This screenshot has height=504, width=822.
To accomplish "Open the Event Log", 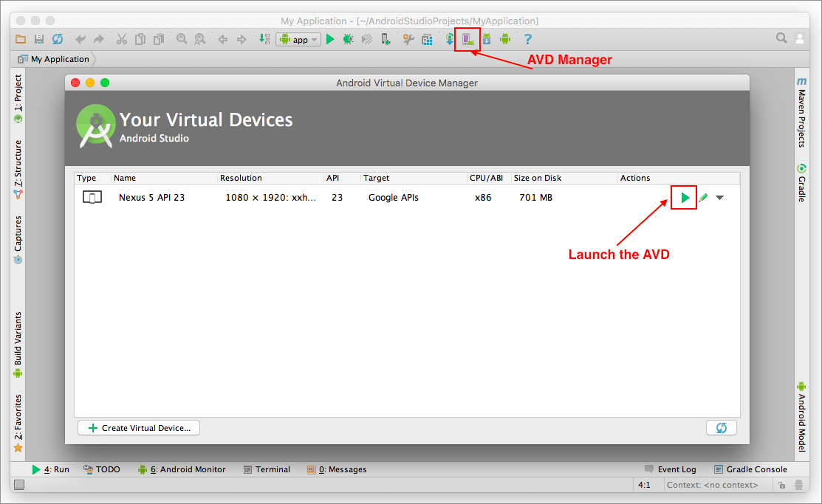I will pyautogui.click(x=671, y=469).
